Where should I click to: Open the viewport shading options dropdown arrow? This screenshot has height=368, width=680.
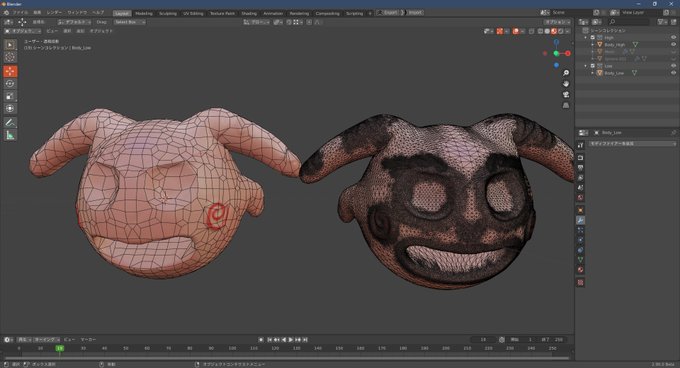tap(568, 31)
